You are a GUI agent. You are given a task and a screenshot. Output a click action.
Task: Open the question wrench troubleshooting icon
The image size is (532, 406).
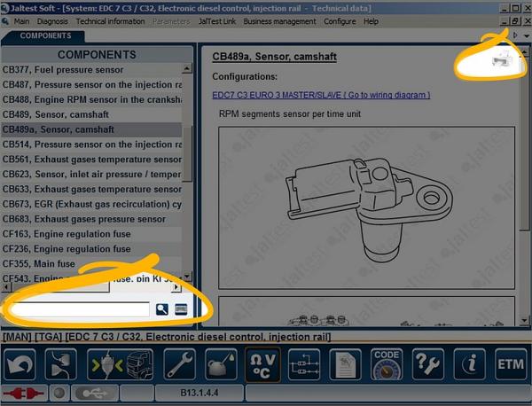coord(428,364)
